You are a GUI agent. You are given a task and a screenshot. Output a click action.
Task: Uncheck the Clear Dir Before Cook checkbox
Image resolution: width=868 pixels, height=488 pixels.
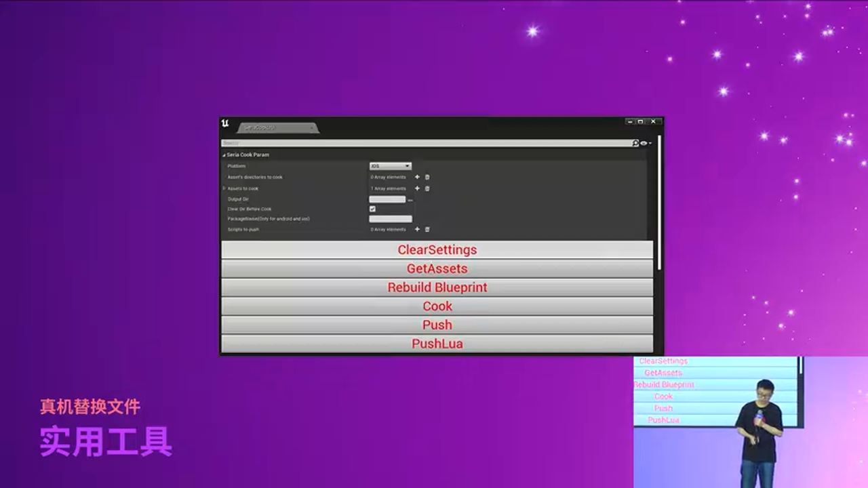372,209
